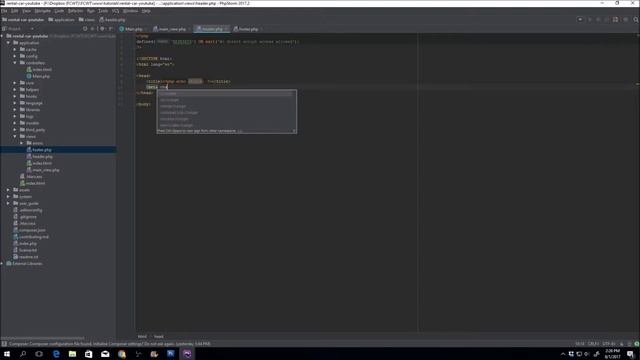Click the Debug button in the toolbar
The width and height of the screenshot is (640, 360).
point(598,20)
